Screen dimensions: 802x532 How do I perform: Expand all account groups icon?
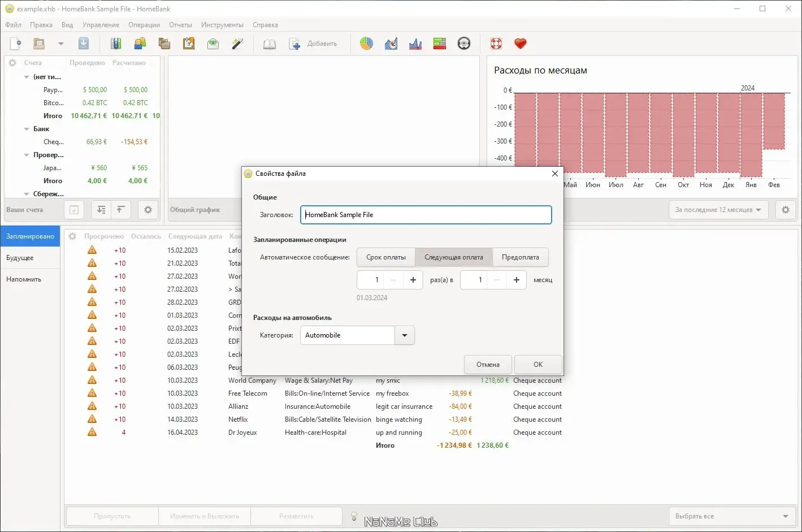click(101, 210)
